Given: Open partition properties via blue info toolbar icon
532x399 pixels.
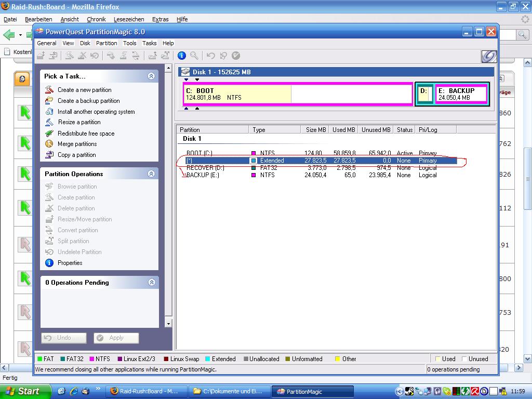Looking at the screenshot, I should [182, 56].
